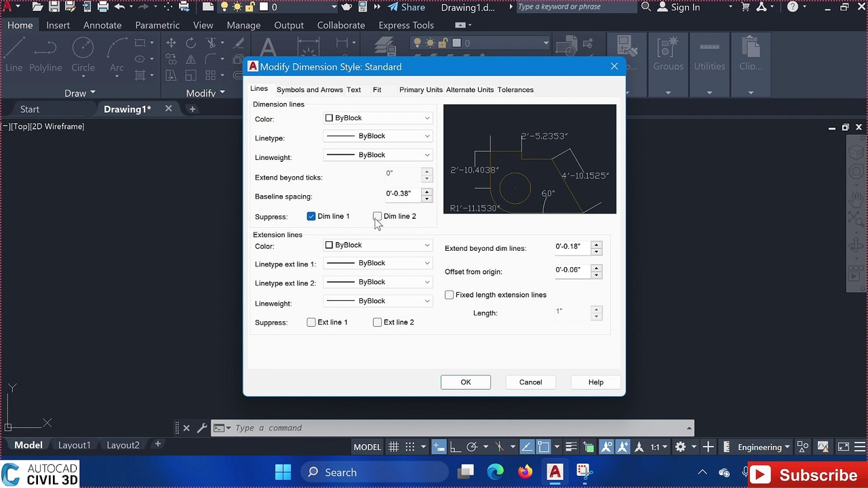Switch to the Symbols and Arrows tab
This screenshot has width=868, height=488.
click(x=310, y=89)
